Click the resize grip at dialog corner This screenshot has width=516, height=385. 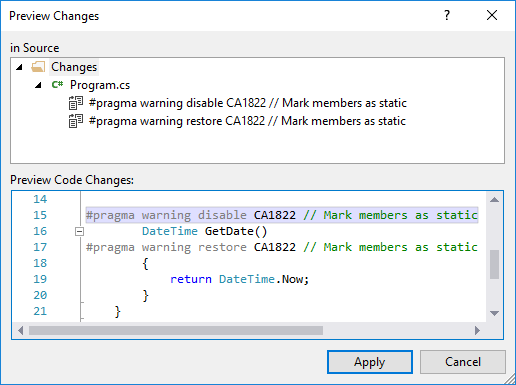coord(510,380)
